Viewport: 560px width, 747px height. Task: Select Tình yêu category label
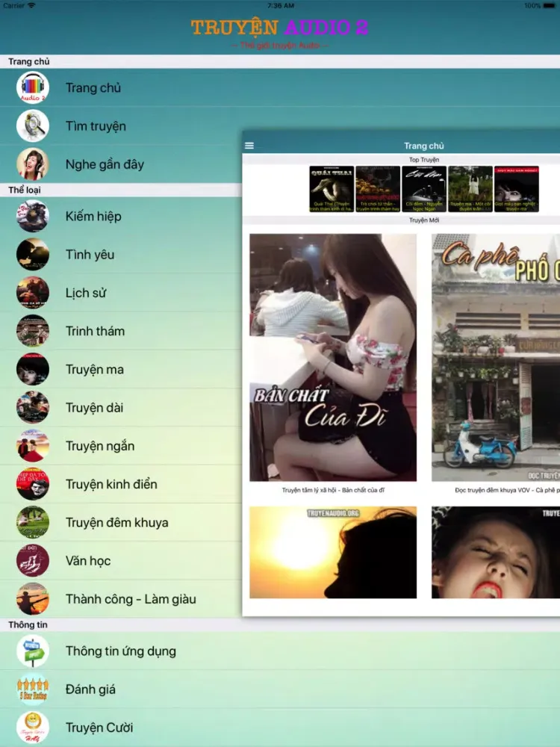[90, 255]
